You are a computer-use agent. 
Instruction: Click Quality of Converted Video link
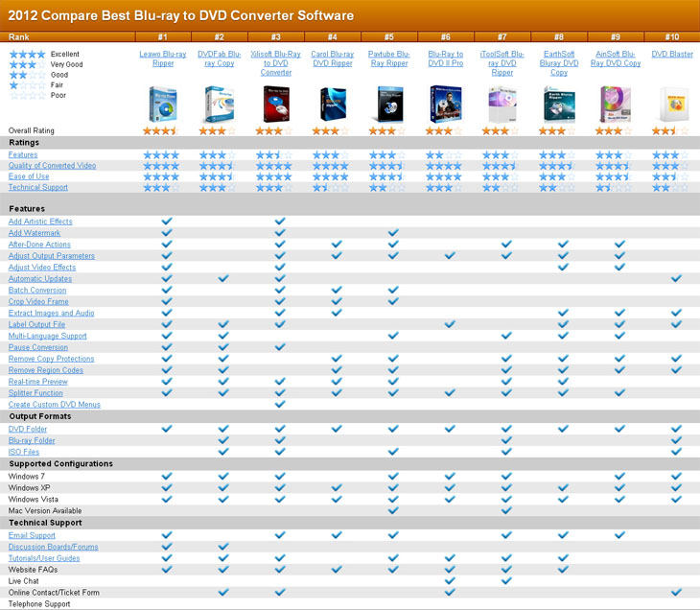tap(52, 165)
